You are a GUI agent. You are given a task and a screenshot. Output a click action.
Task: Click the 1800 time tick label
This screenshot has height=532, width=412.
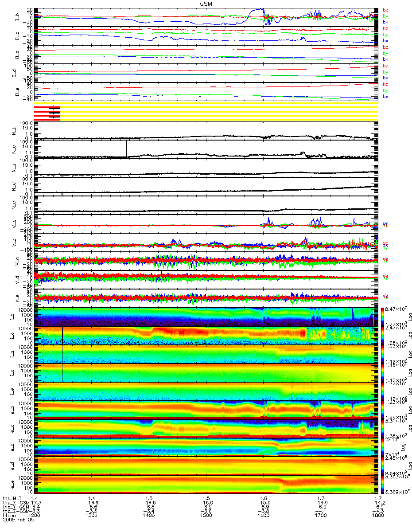click(x=377, y=516)
